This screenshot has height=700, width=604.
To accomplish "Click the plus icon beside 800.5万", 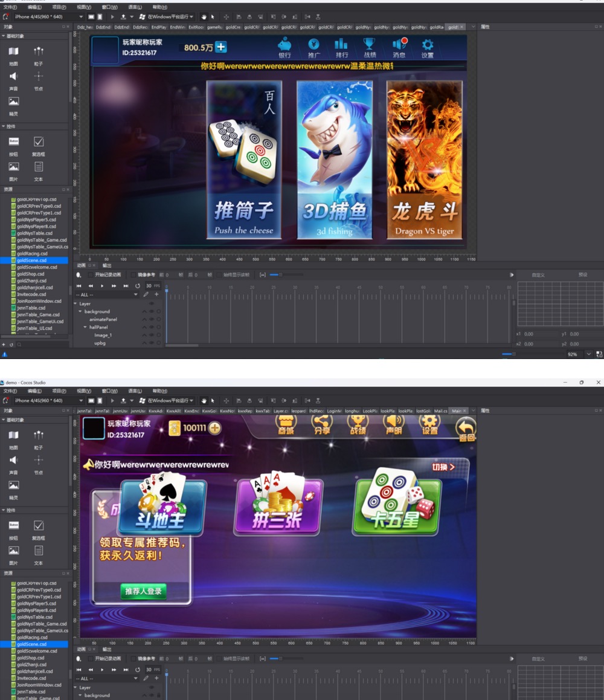I will tap(221, 47).
